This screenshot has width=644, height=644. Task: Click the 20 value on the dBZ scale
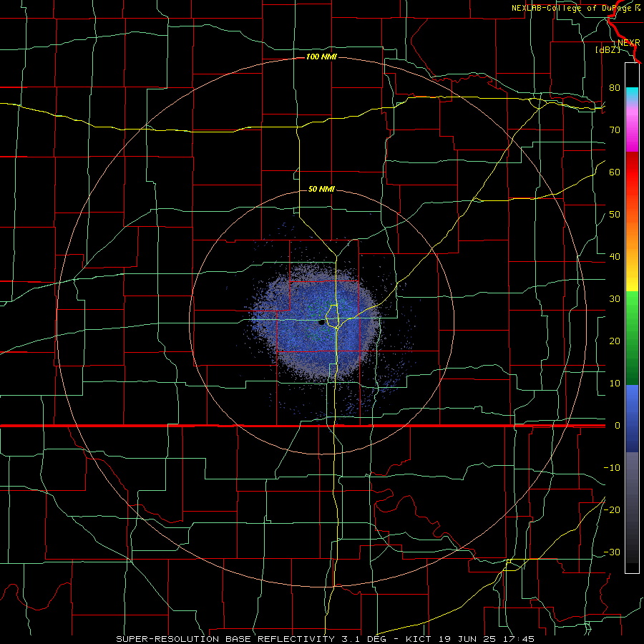pos(615,341)
